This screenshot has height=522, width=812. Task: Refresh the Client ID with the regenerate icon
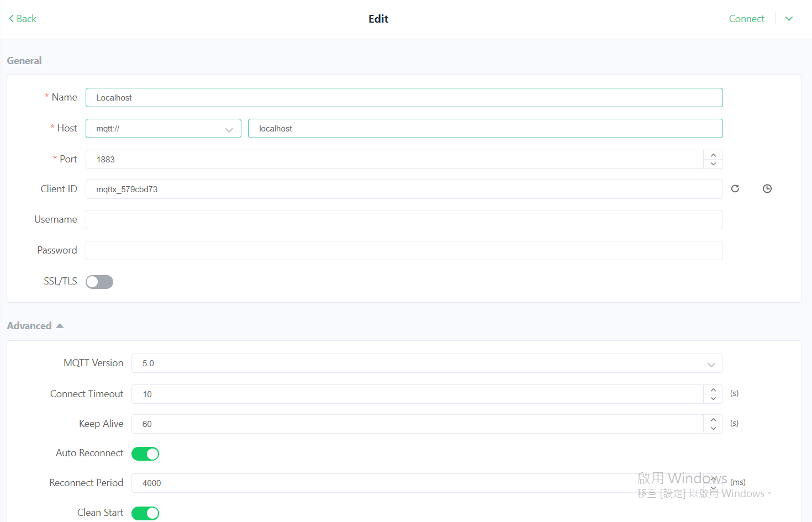point(735,189)
